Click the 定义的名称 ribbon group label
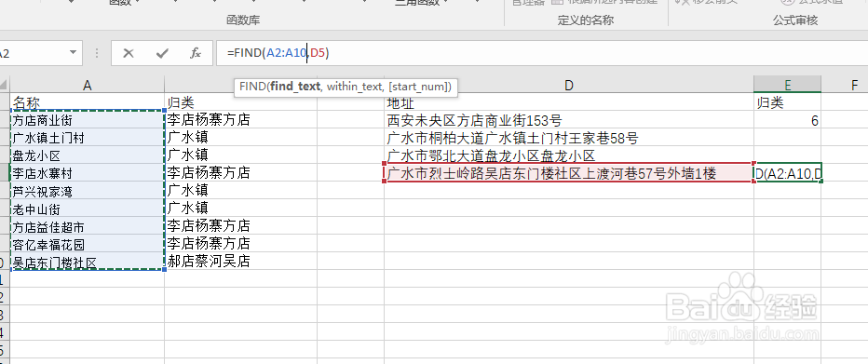This screenshot has height=364, width=868. tap(586, 20)
